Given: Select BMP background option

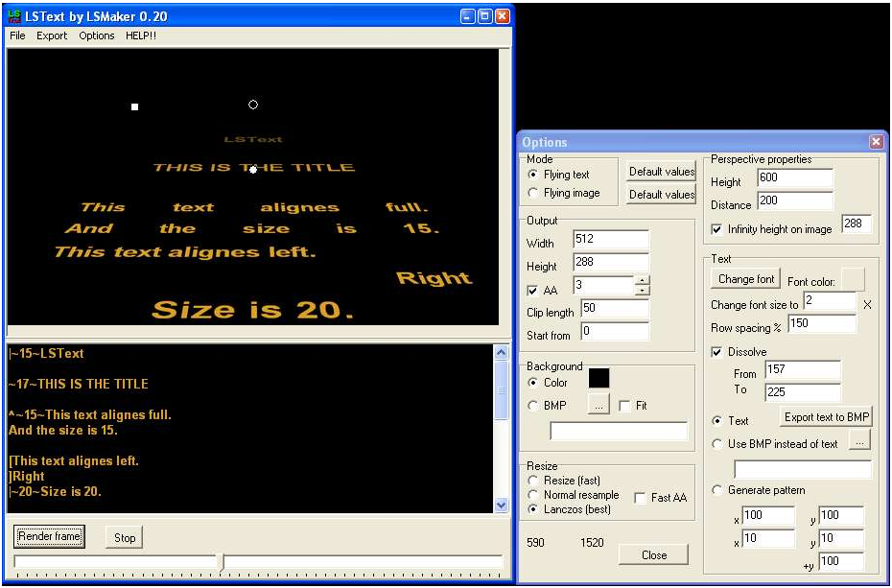Looking at the screenshot, I should pyautogui.click(x=532, y=406).
